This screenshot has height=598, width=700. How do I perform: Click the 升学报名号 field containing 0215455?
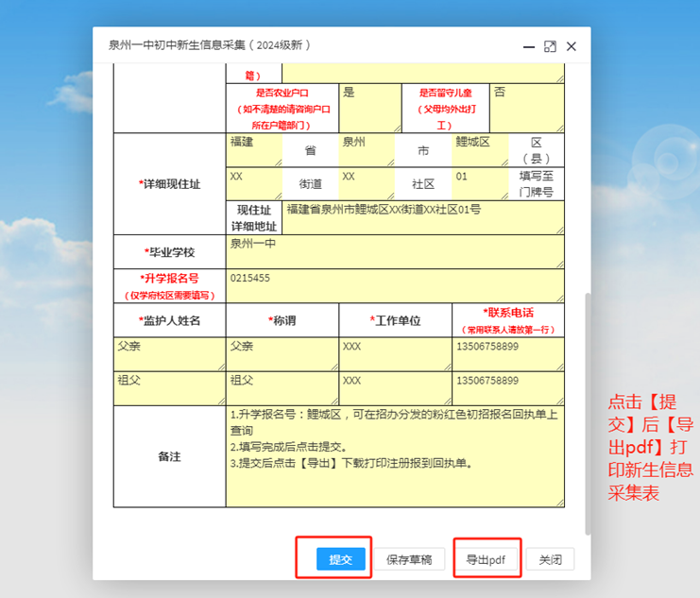tap(394, 285)
